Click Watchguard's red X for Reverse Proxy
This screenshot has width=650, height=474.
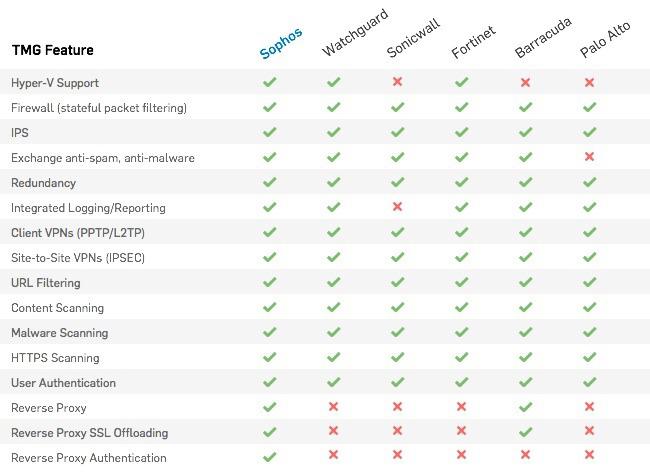(333, 406)
